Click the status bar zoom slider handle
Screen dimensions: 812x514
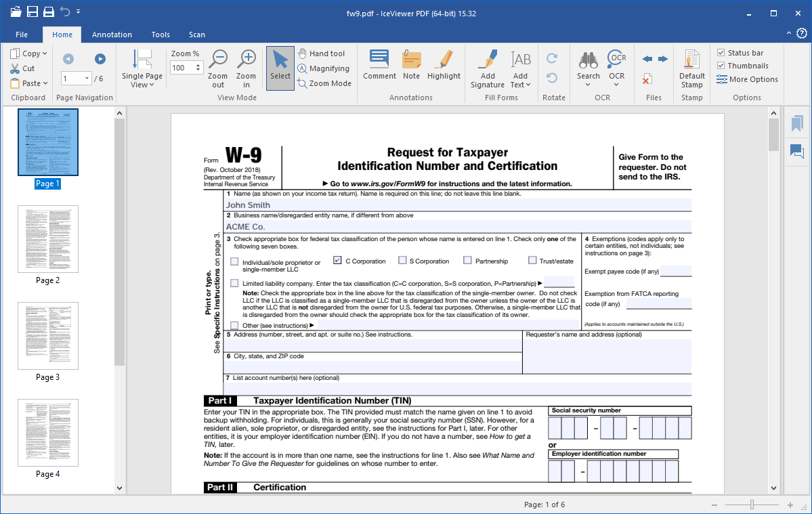point(752,505)
